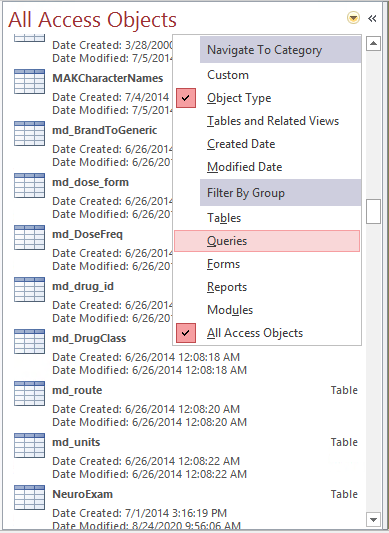Click the All Access Objects pane title
This screenshot has width=389, height=533.
[92, 20]
